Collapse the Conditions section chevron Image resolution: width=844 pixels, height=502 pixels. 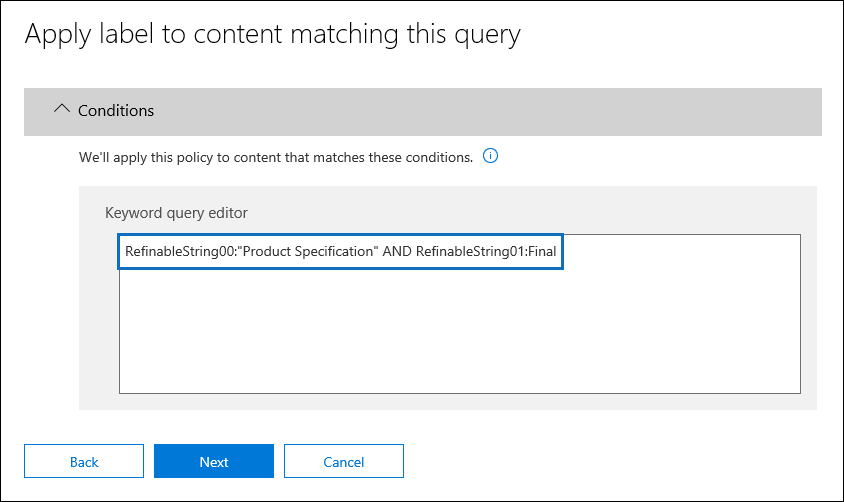click(x=62, y=109)
